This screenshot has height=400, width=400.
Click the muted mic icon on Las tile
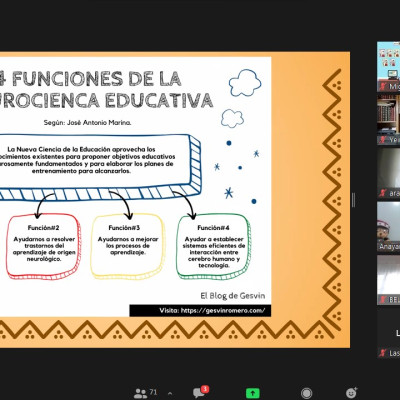point(383,353)
